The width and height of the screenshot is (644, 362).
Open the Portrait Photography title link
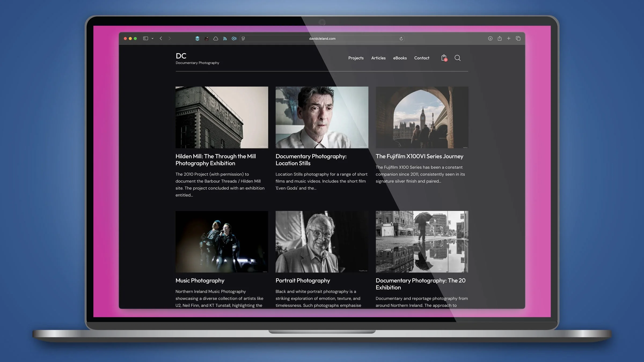coord(303,280)
